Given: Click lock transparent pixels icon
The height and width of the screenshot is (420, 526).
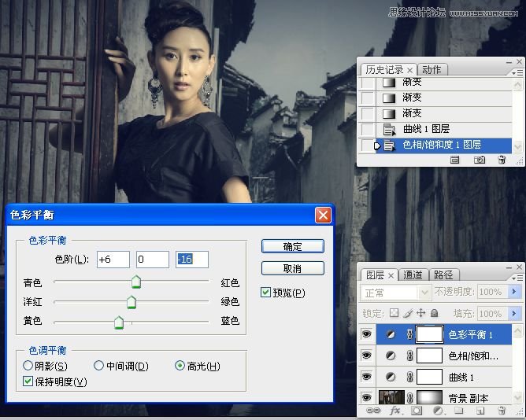Looking at the screenshot, I should coord(394,313).
